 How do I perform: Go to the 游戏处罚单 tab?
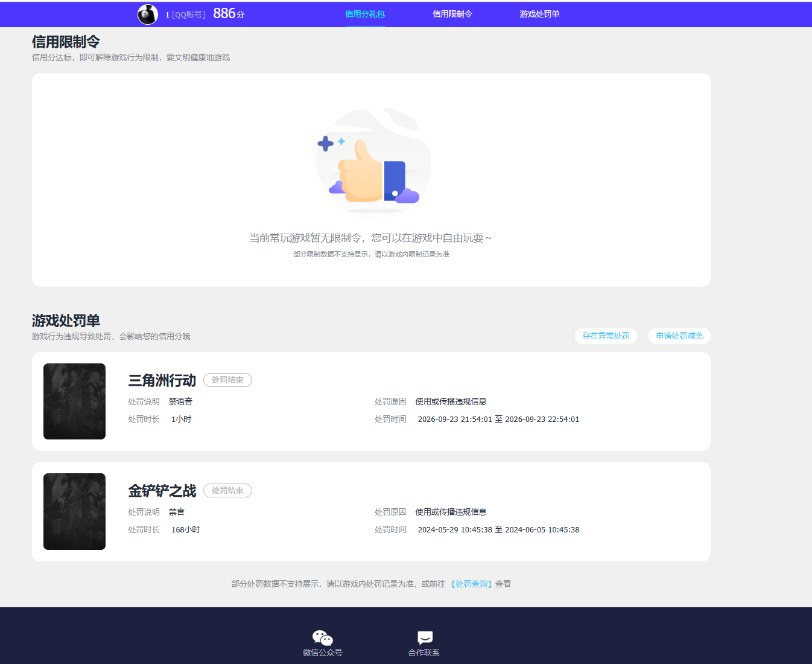pyautogui.click(x=540, y=14)
